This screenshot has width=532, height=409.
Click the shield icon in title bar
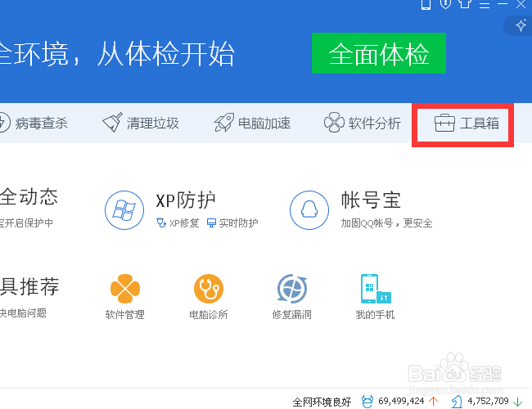[x=445, y=4]
